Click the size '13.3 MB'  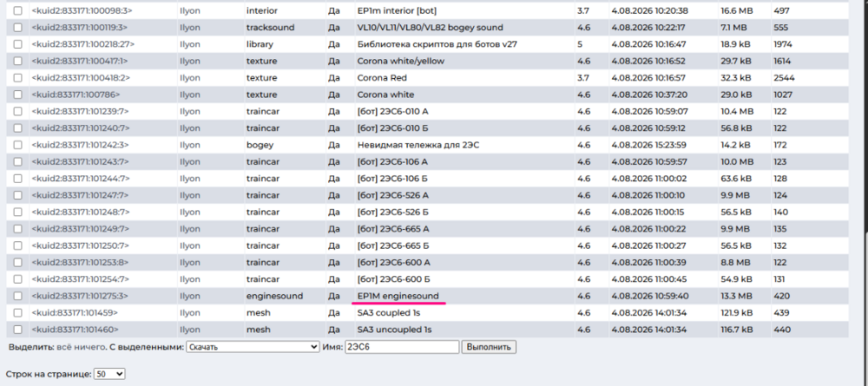pos(736,296)
